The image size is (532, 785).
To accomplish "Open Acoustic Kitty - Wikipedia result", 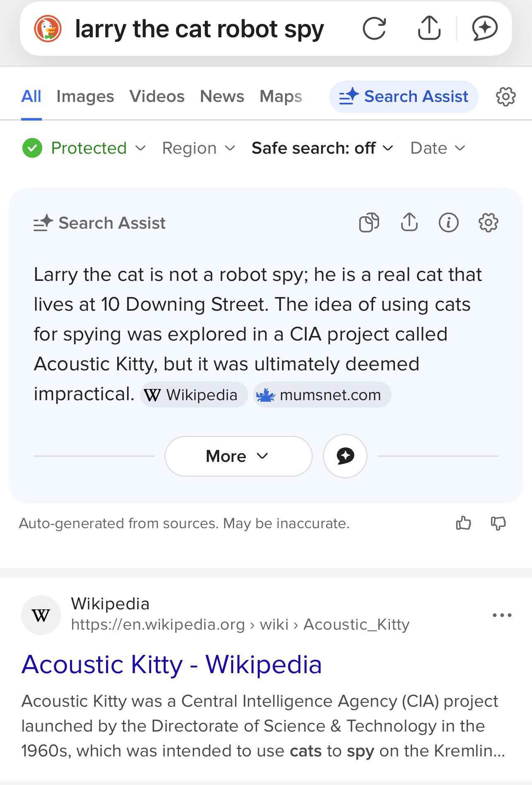I will point(172,664).
